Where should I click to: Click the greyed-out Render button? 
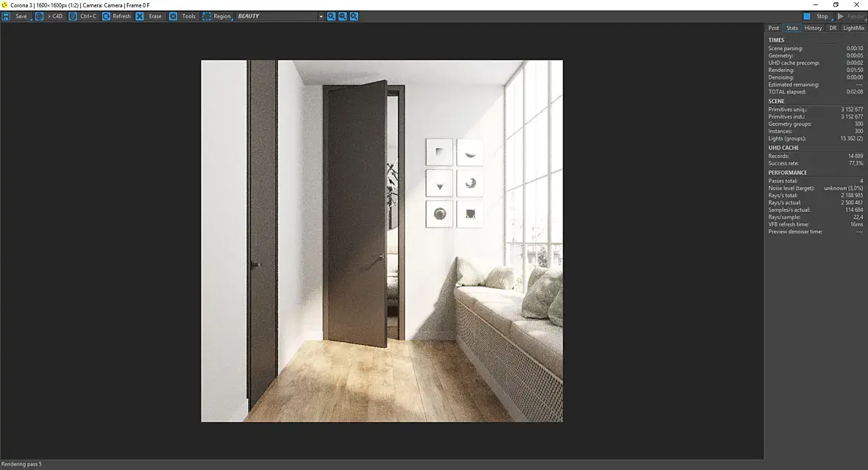pos(851,17)
